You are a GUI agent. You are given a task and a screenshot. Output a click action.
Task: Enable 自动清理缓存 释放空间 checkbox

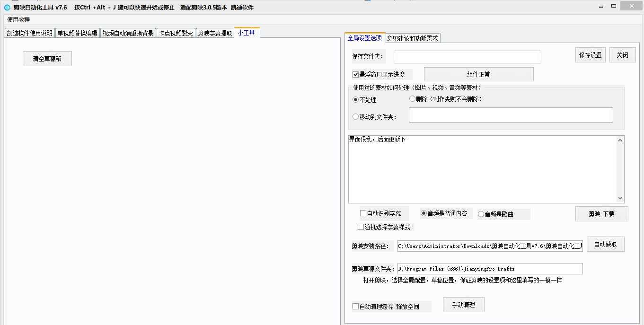click(x=356, y=307)
